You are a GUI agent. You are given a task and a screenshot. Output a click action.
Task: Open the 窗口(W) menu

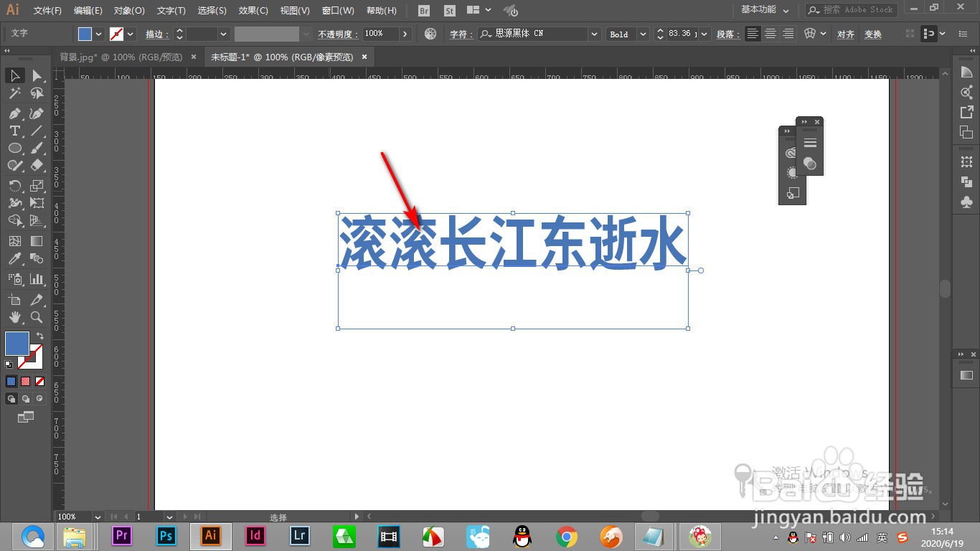338,11
